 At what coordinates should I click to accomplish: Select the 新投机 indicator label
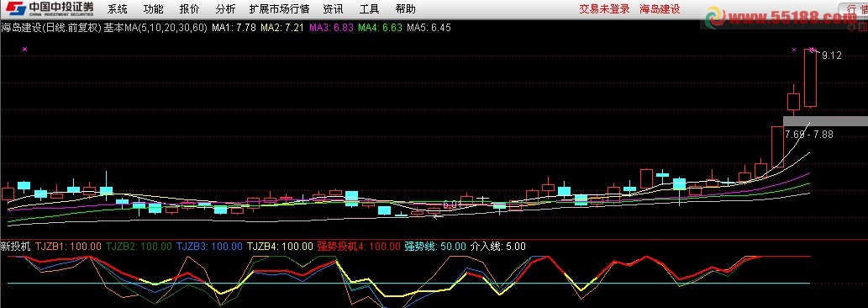[16, 246]
